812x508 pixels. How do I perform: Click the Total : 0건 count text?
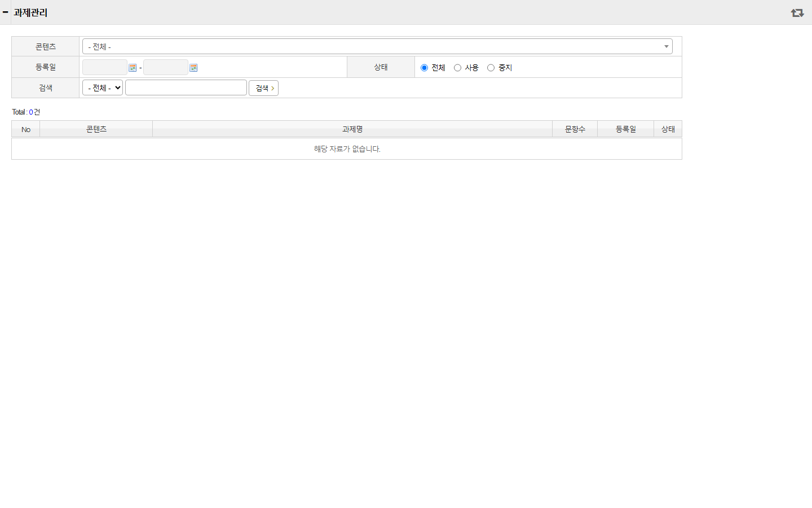tap(26, 112)
